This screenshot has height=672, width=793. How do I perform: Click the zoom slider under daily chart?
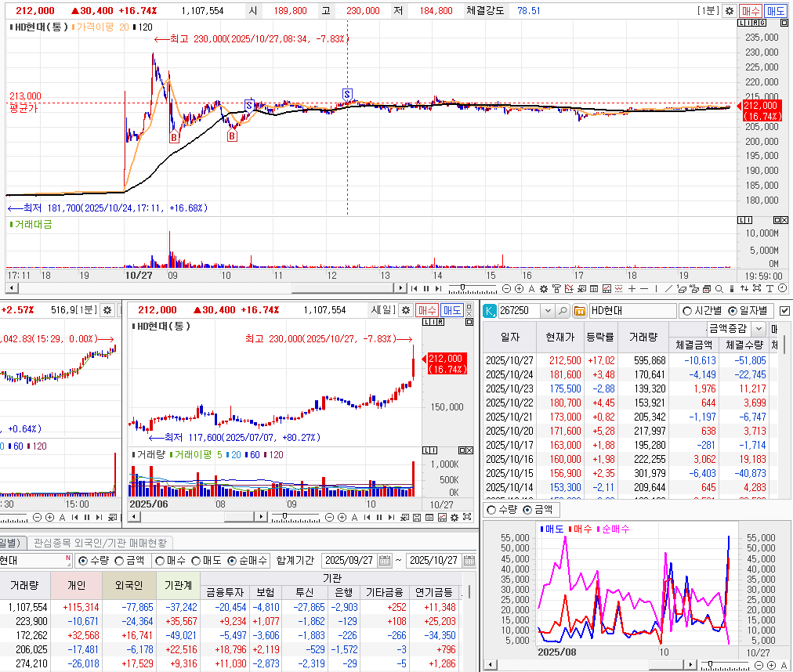coord(295,517)
